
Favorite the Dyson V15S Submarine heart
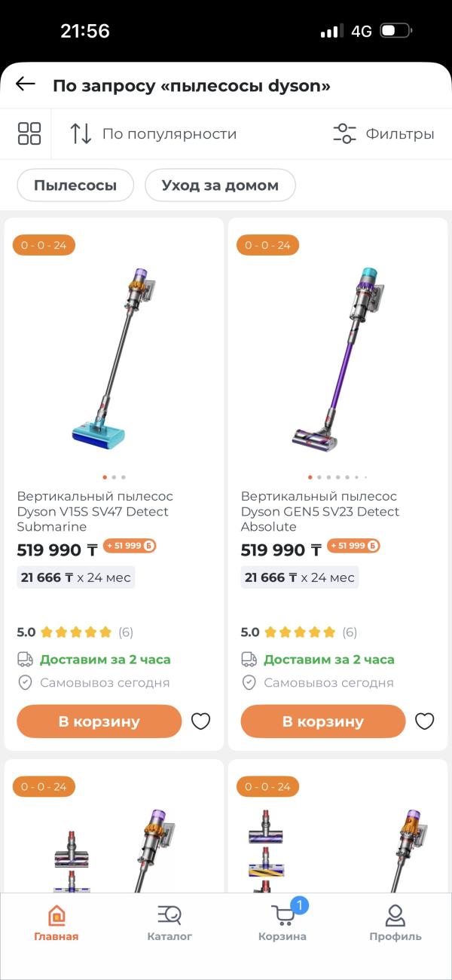click(x=200, y=721)
